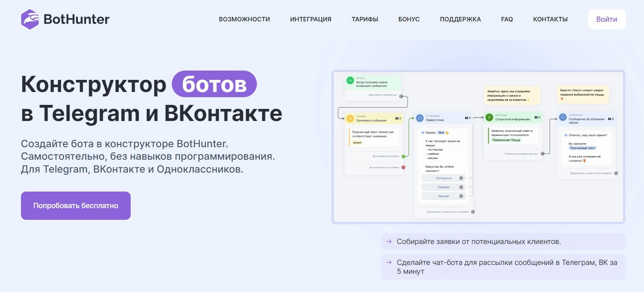
Task: Select the Пепперони reply button in diagram
Action: coord(443,178)
